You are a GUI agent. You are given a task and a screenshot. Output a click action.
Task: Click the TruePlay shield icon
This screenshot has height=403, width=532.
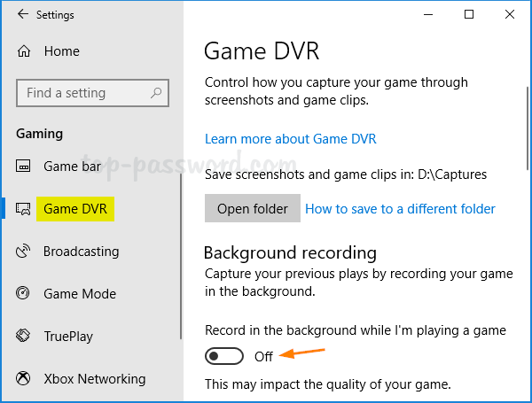pyautogui.click(x=24, y=337)
